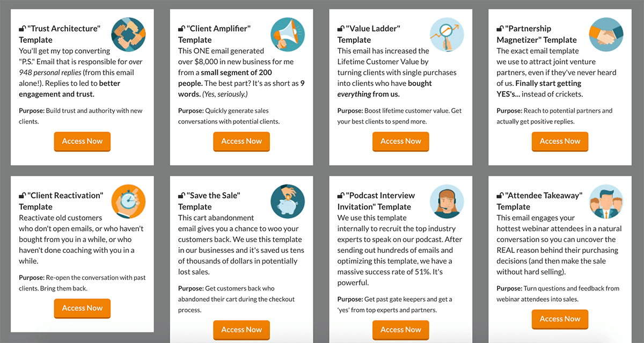The image size is (644, 343).
Task: Access the Attendee Takeaway template now
Action: pos(560,319)
